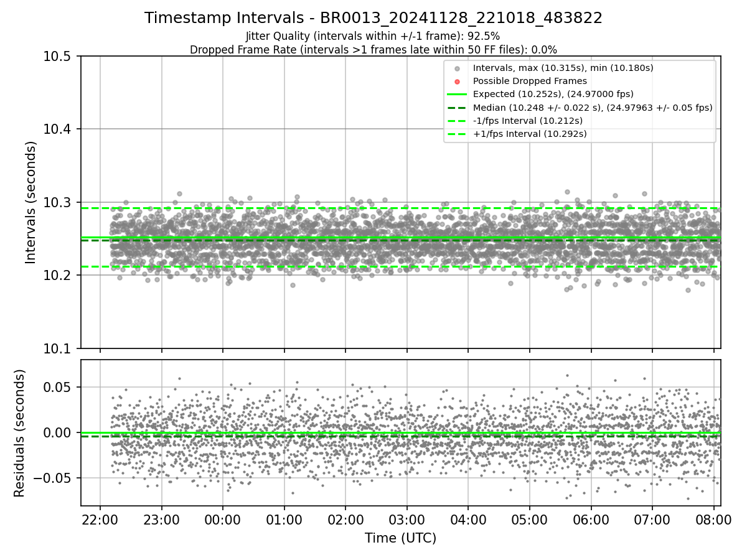The image size is (747, 560).
Task: Click the −0.05 tick on residuals axis
Action: [x=55, y=478]
